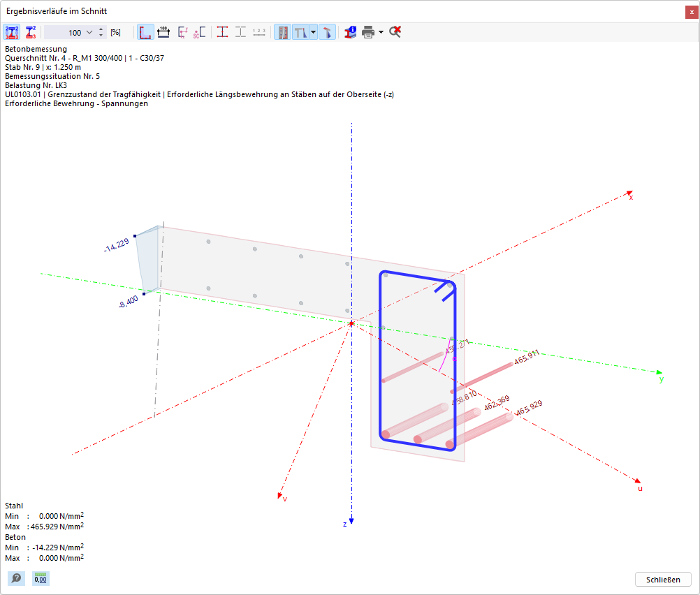Viewport: 700px width, 595px height.
Task: Click the Bemessungssituation Nr. 5 text
Action: click(52, 76)
